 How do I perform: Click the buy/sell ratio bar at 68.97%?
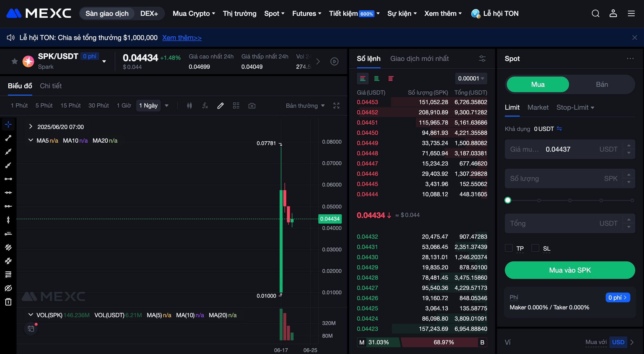444,342
